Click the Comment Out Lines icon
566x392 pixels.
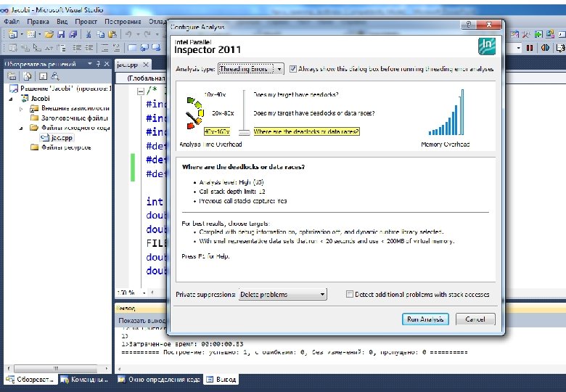click(x=104, y=48)
